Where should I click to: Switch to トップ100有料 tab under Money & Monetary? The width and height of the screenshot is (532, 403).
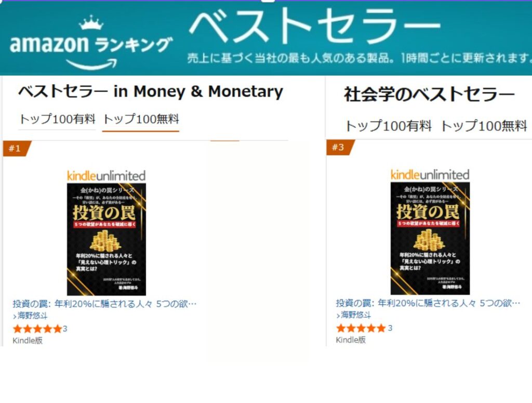[x=57, y=119]
